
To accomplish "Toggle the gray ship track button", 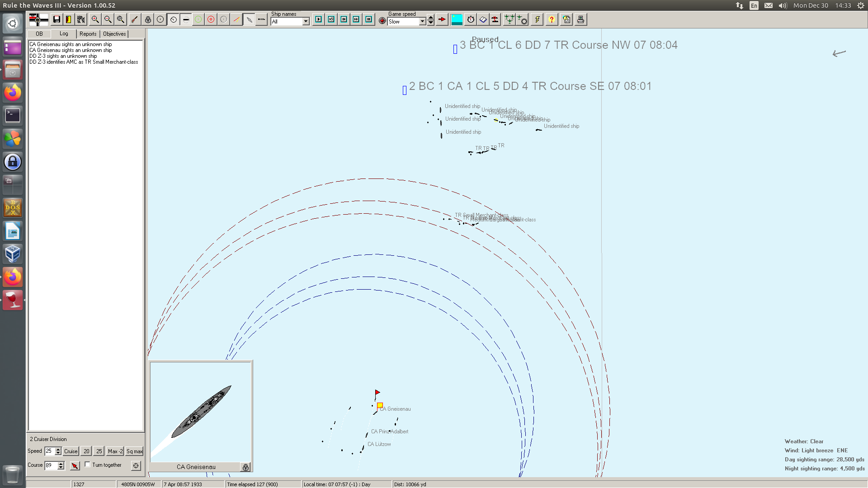I will (249, 19).
